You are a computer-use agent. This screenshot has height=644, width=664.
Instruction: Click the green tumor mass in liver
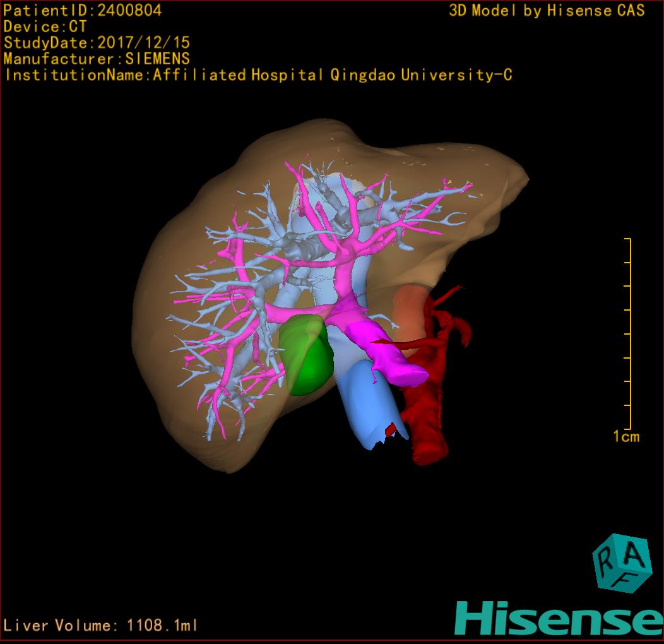click(306, 355)
